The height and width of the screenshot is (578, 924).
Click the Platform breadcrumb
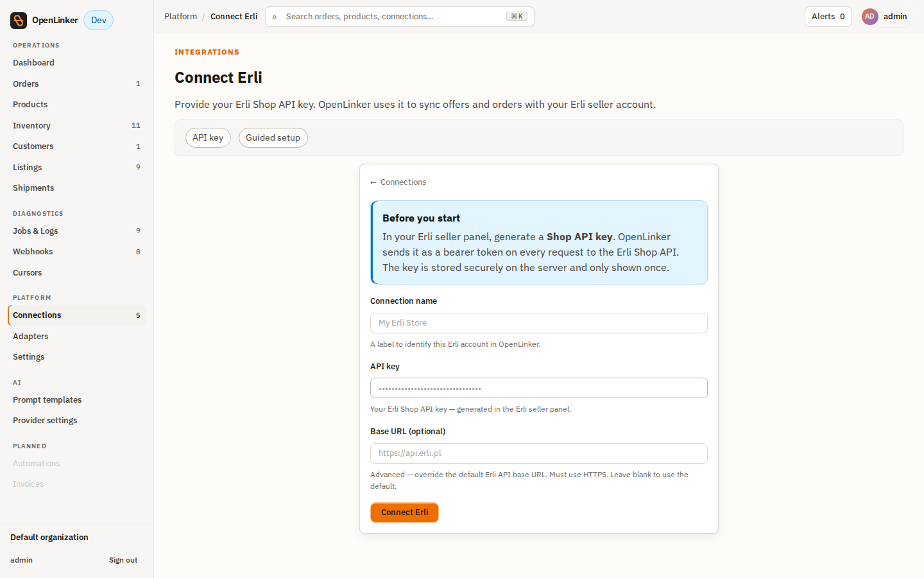tap(180, 17)
